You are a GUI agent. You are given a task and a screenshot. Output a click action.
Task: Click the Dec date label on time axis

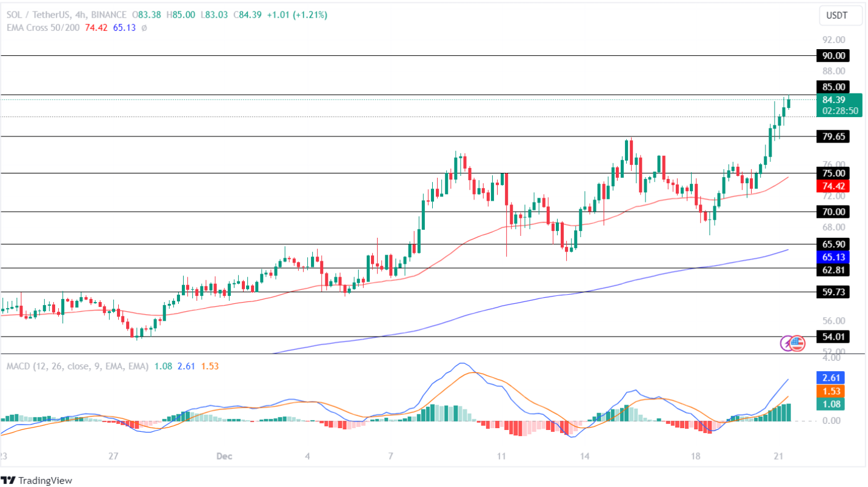tap(225, 455)
